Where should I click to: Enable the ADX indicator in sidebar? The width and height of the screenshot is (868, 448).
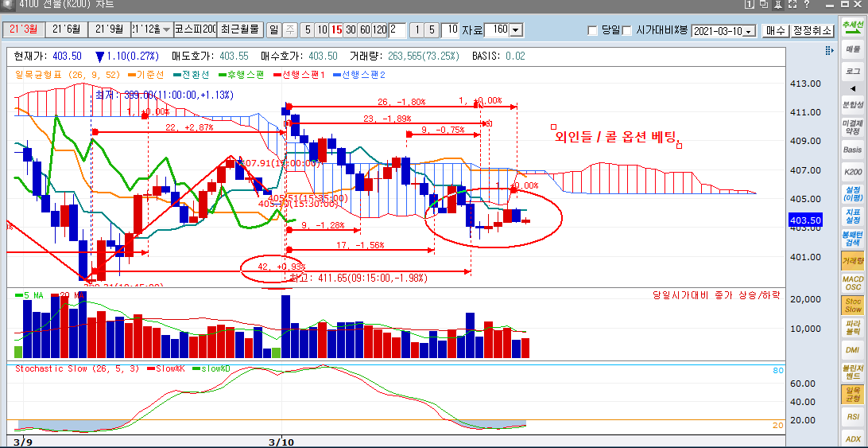852,438
